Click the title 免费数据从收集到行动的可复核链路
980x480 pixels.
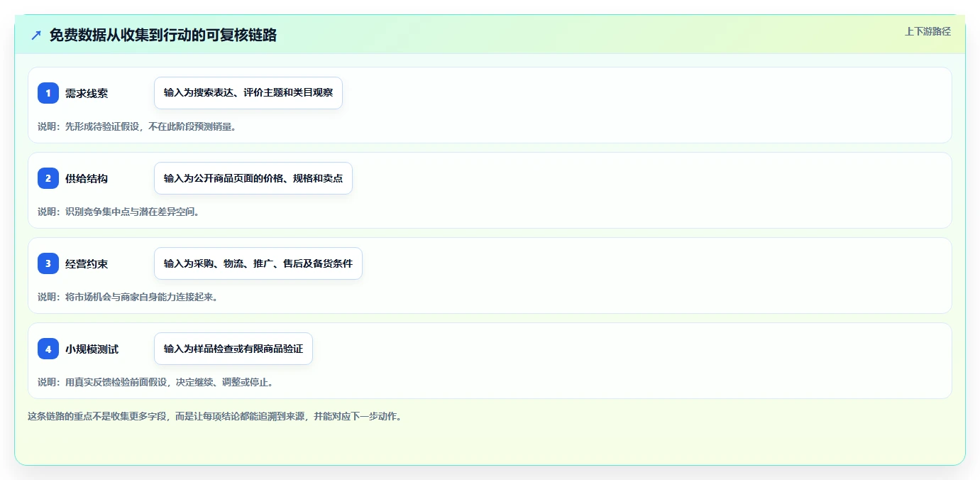(163, 36)
